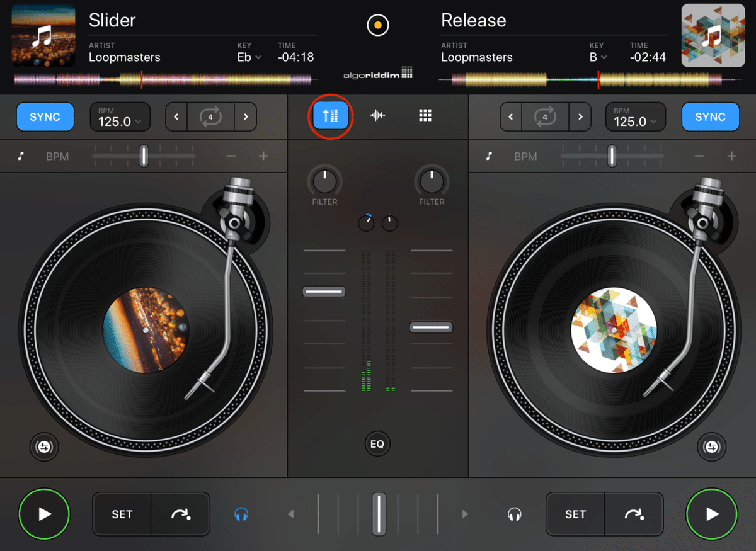Toggle key lock note icon on left deck
Image resolution: width=756 pixels, height=551 pixels.
coord(21,156)
